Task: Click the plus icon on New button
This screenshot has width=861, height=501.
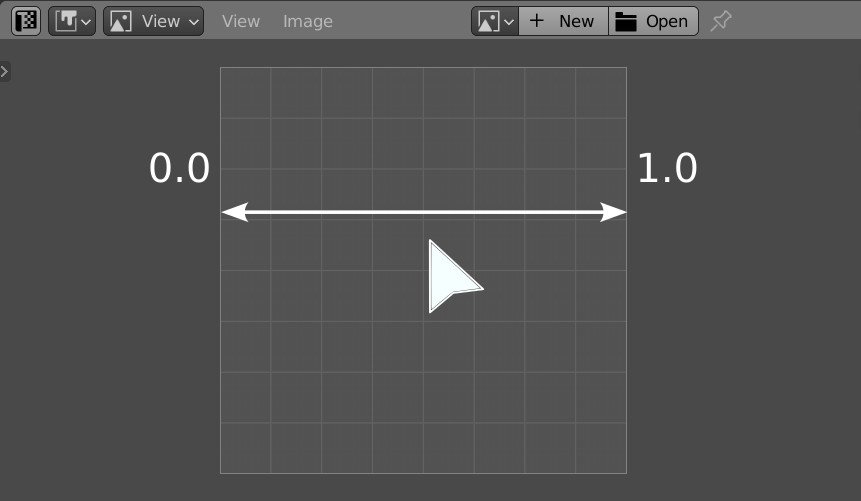Action: 537,21
